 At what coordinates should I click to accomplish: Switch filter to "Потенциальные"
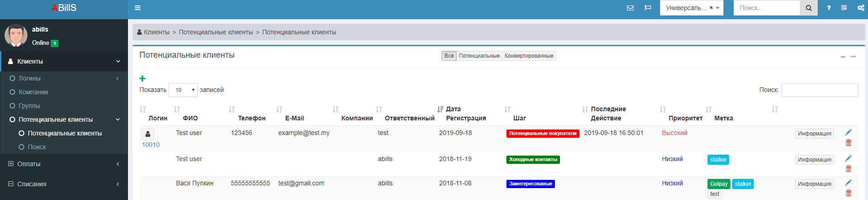pos(479,56)
